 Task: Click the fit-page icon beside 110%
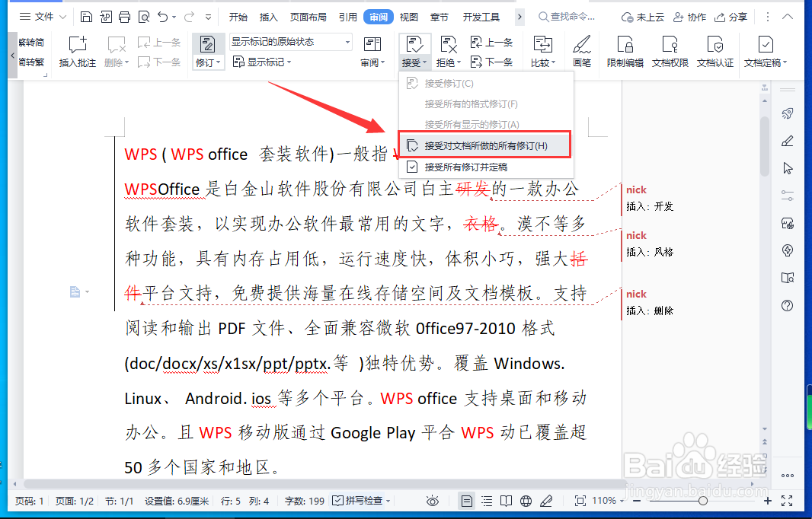580,501
